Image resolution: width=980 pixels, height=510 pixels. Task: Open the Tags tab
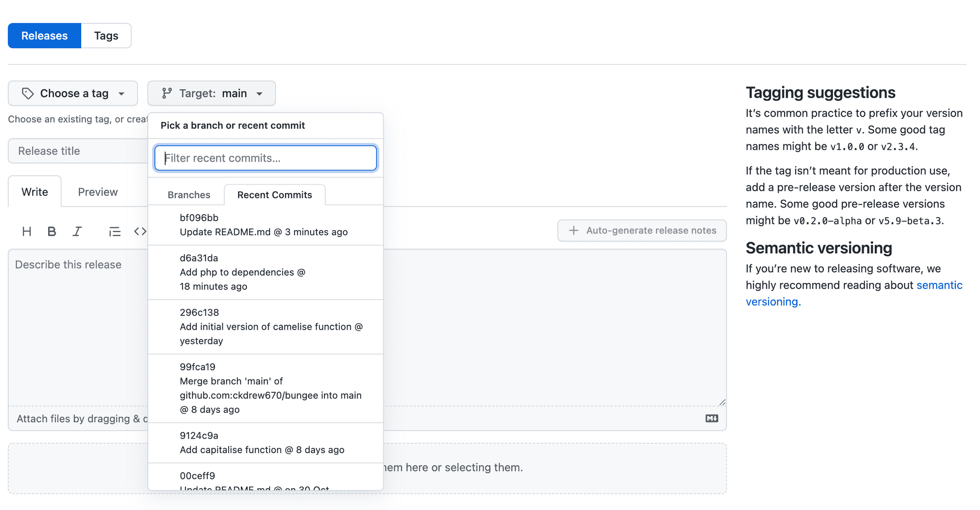(106, 35)
